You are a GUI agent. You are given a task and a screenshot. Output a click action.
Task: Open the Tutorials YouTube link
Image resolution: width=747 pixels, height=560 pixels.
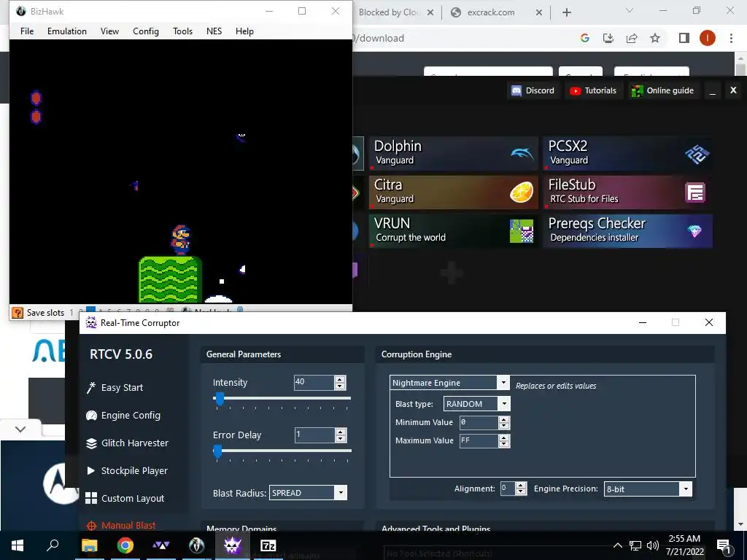point(593,90)
